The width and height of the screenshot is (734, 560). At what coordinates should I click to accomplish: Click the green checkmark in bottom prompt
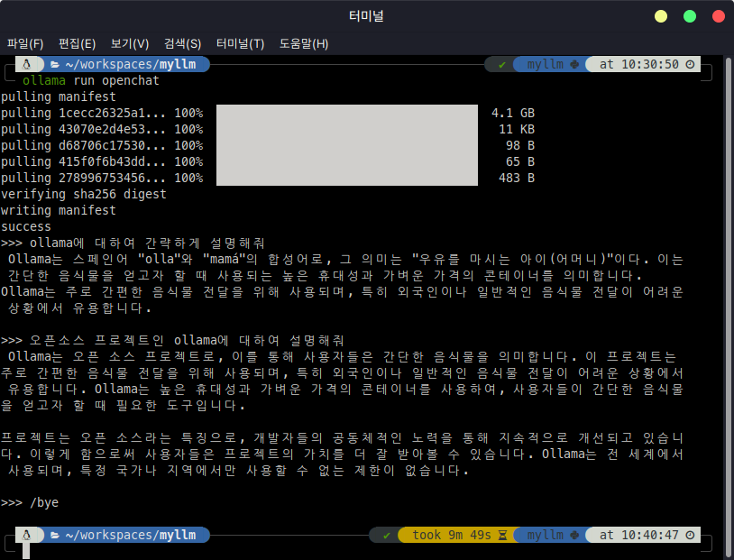click(x=387, y=535)
